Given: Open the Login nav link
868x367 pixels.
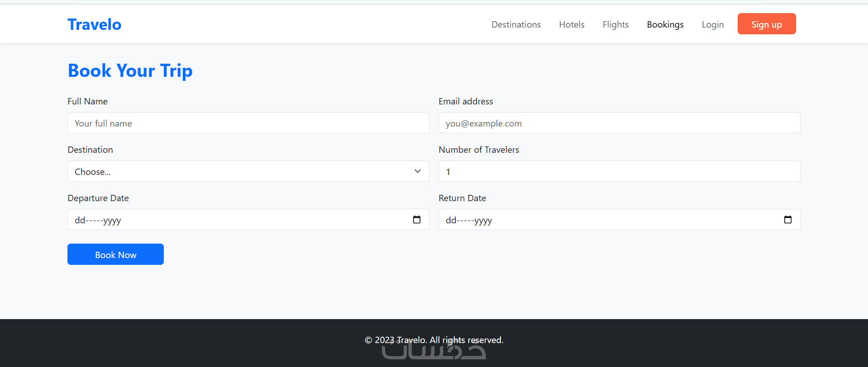Looking at the screenshot, I should pyautogui.click(x=713, y=24).
